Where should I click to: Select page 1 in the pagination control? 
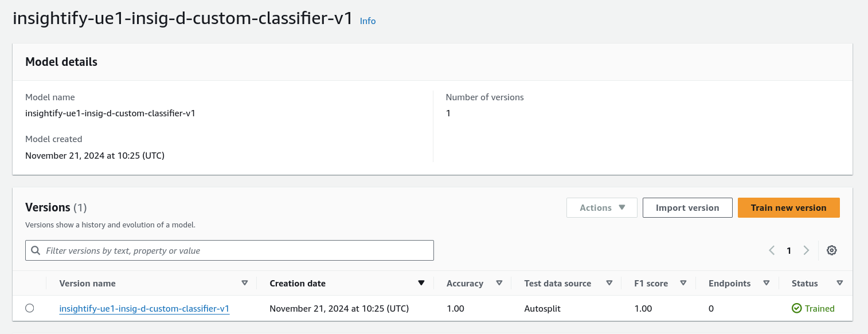(789, 250)
